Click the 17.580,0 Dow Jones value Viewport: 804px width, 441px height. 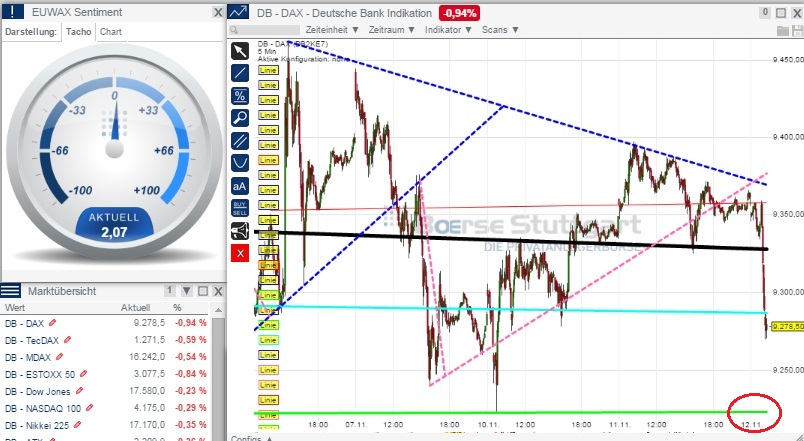tap(147, 391)
